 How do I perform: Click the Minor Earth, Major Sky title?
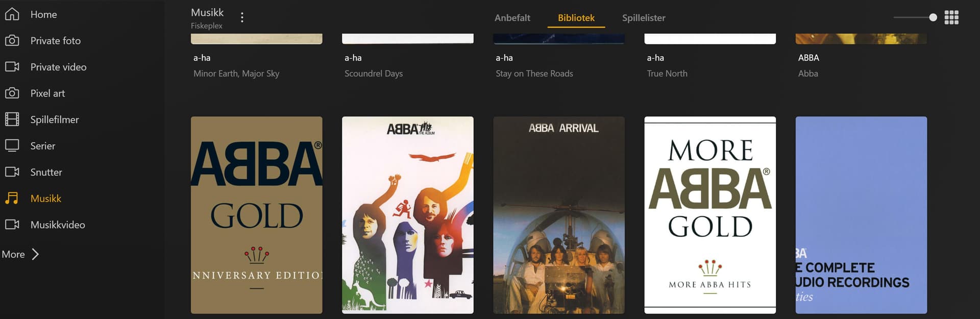[236, 73]
